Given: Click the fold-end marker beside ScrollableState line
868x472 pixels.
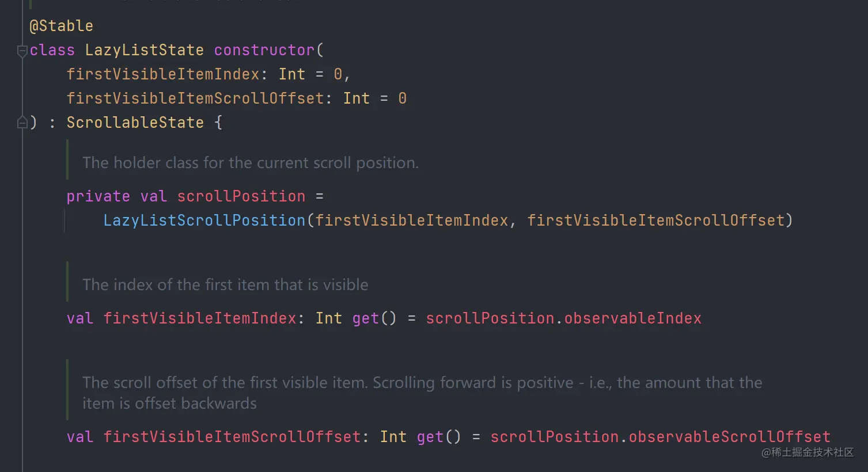Looking at the screenshot, I should click(22, 122).
